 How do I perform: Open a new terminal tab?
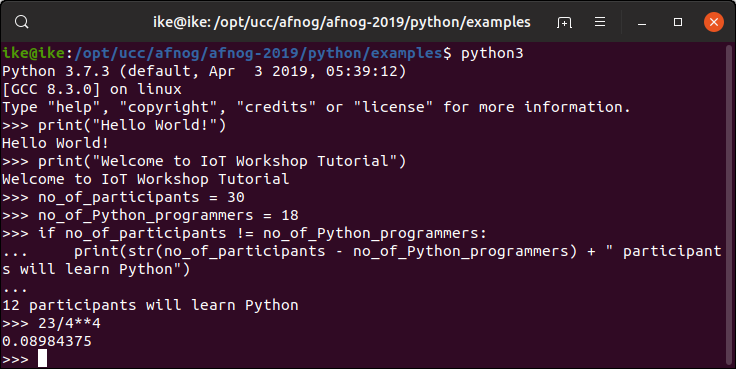[x=564, y=22]
